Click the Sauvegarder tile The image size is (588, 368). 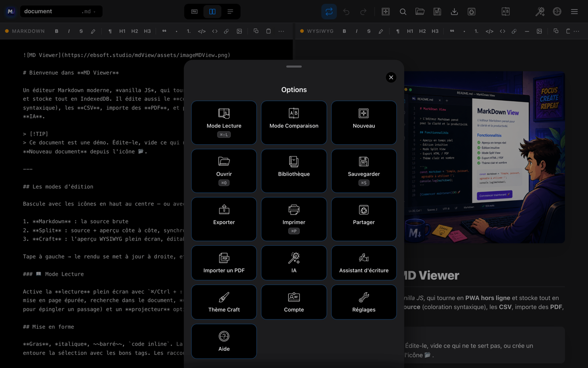tap(364, 171)
